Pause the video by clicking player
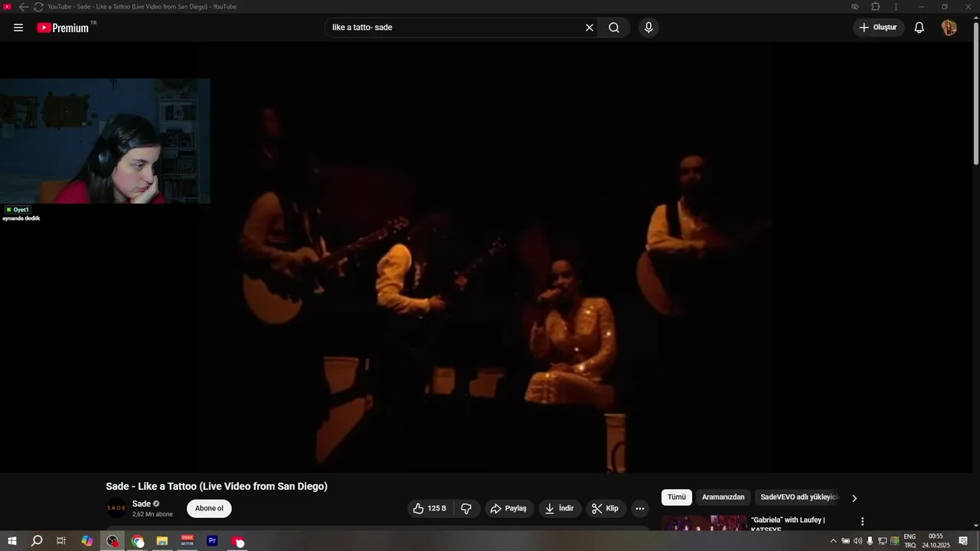The height and width of the screenshot is (551, 980). click(x=487, y=258)
